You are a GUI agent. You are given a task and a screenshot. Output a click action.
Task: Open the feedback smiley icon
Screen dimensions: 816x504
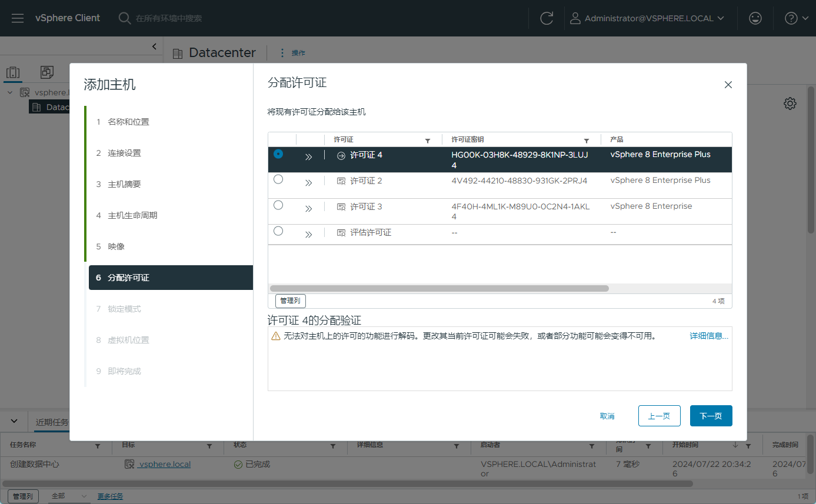pos(755,18)
